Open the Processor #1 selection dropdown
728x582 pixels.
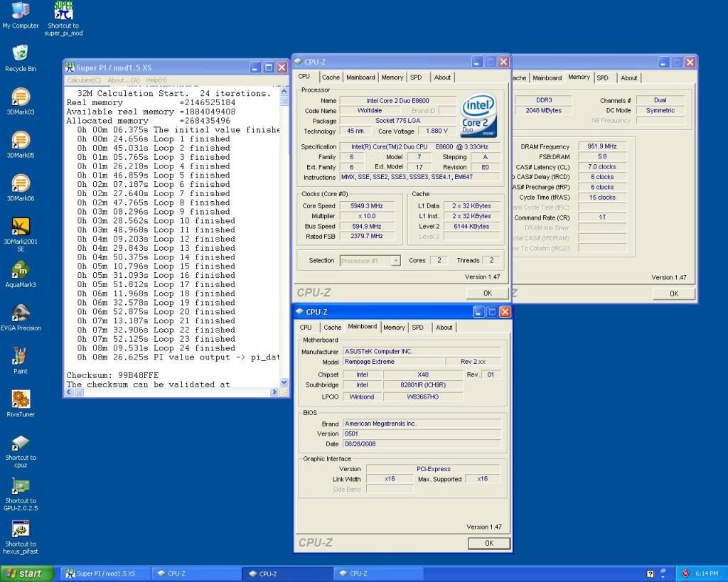pos(370,261)
